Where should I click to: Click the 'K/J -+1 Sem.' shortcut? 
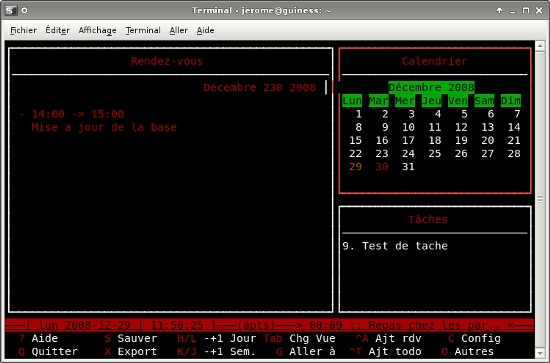pos(216,351)
